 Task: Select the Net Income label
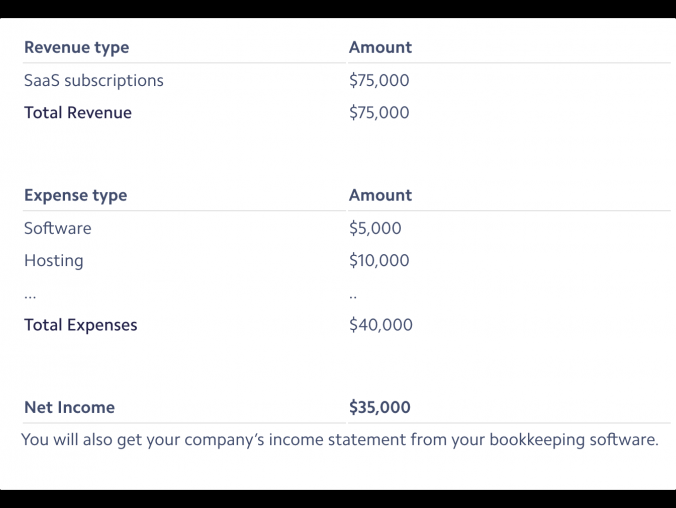pyautogui.click(x=69, y=407)
